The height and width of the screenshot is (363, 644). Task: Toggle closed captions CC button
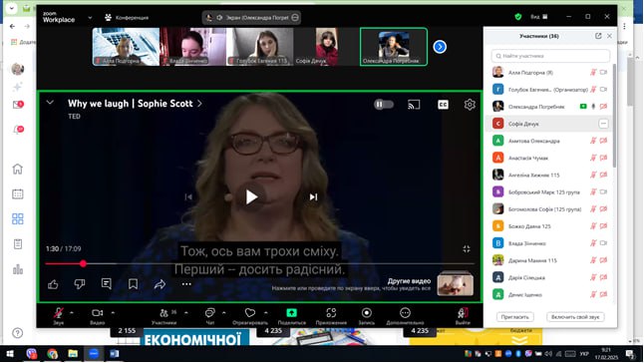pos(443,105)
